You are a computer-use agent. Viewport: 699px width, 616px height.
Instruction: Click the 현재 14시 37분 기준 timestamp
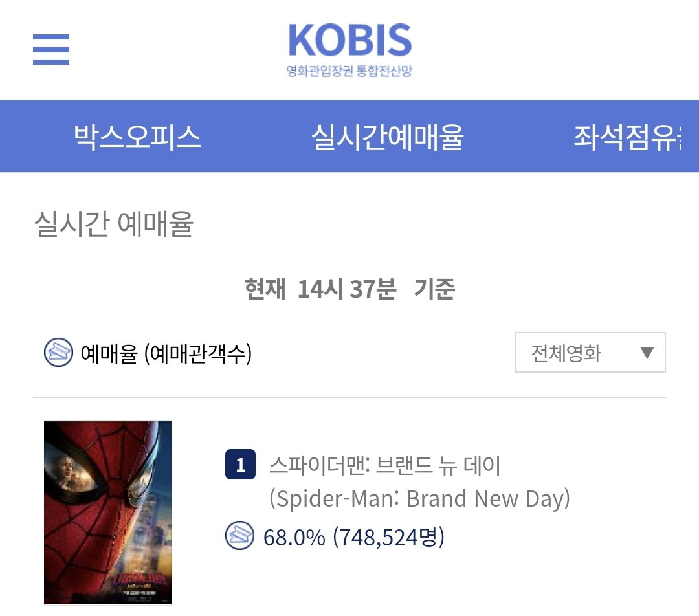coord(349,289)
